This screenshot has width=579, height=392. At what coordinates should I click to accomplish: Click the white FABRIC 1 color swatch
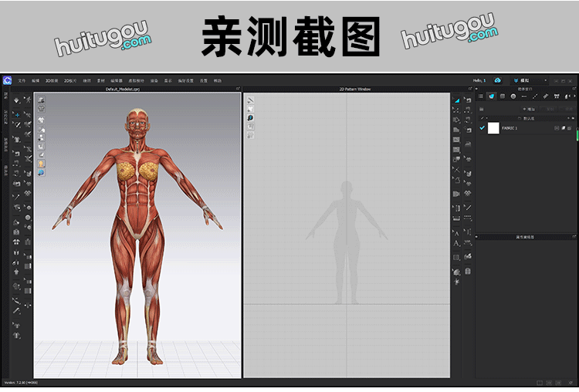(x=493, y=128)
